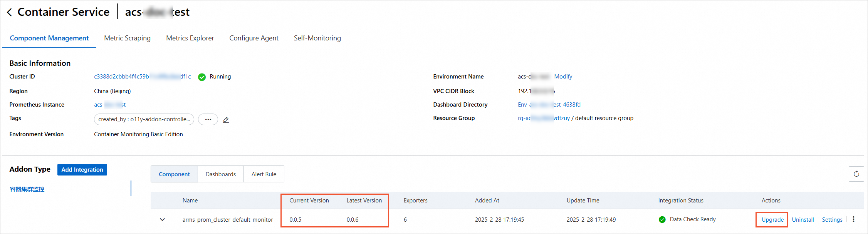Select the Alert Rule sub-tab

pos(264,174)
